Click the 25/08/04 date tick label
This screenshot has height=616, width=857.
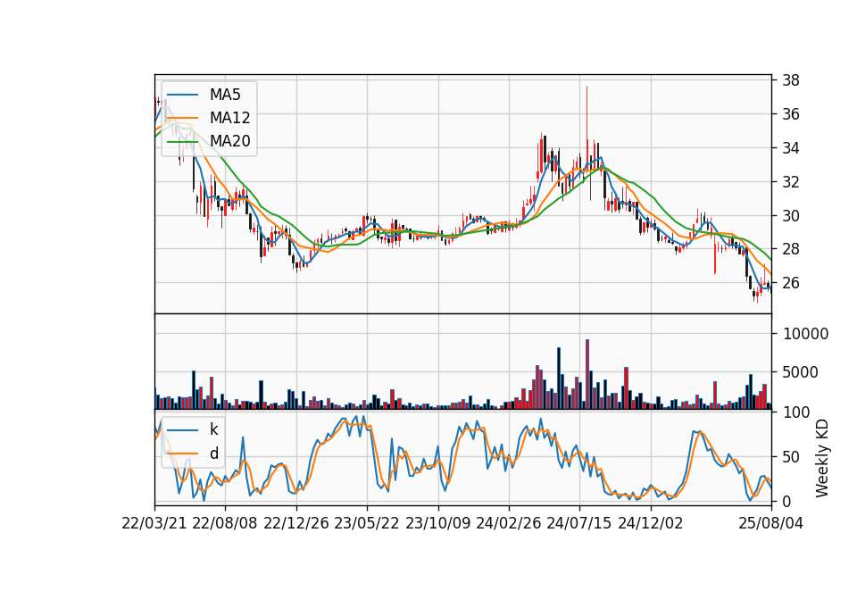pos(770,523)
